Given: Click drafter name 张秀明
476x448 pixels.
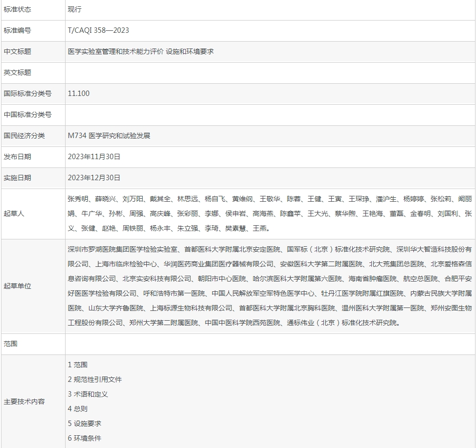Looking at the screenshot, I should coord(78,199).
